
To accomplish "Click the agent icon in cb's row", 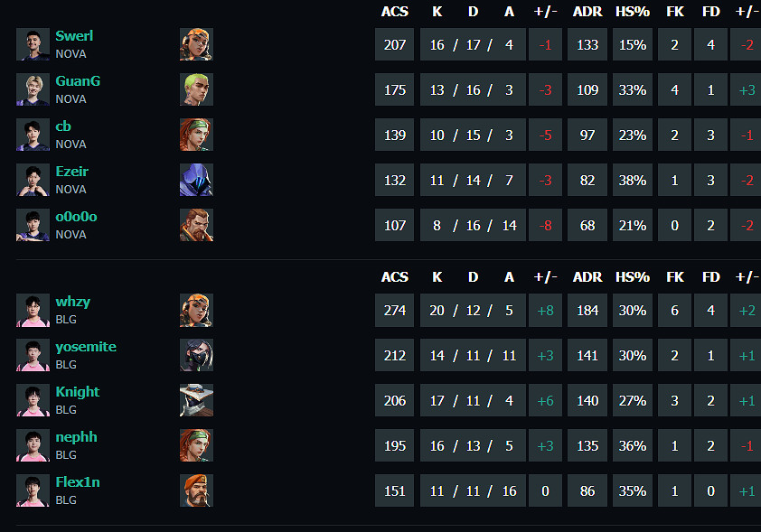I will tap(196, 135).
